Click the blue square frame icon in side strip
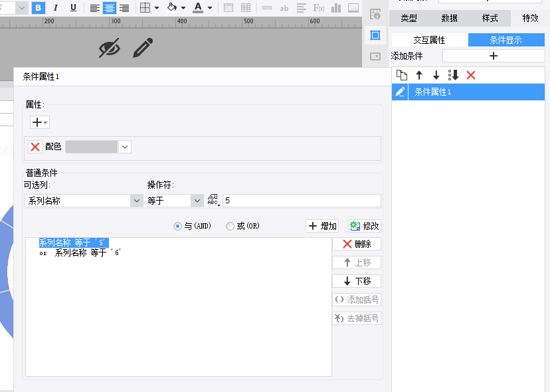The width and height of the screenshot is (550, 392). [375, 35]
